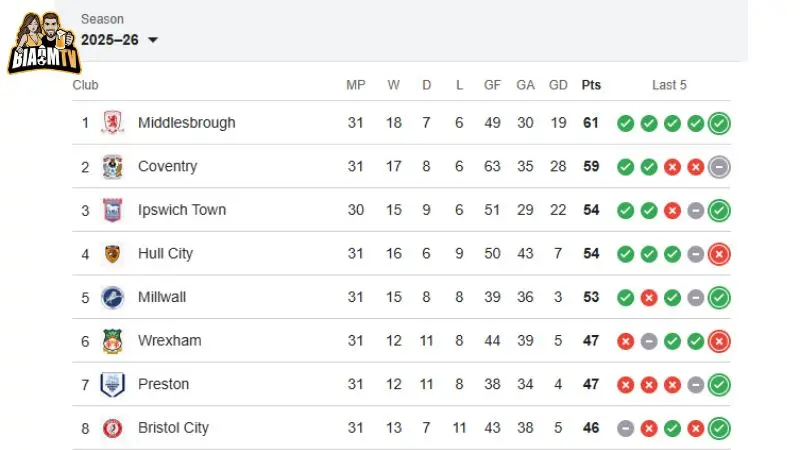This screenshot has height=450, width=800.
Task: Open the Wrexham team link
Action: click(169, 341)
